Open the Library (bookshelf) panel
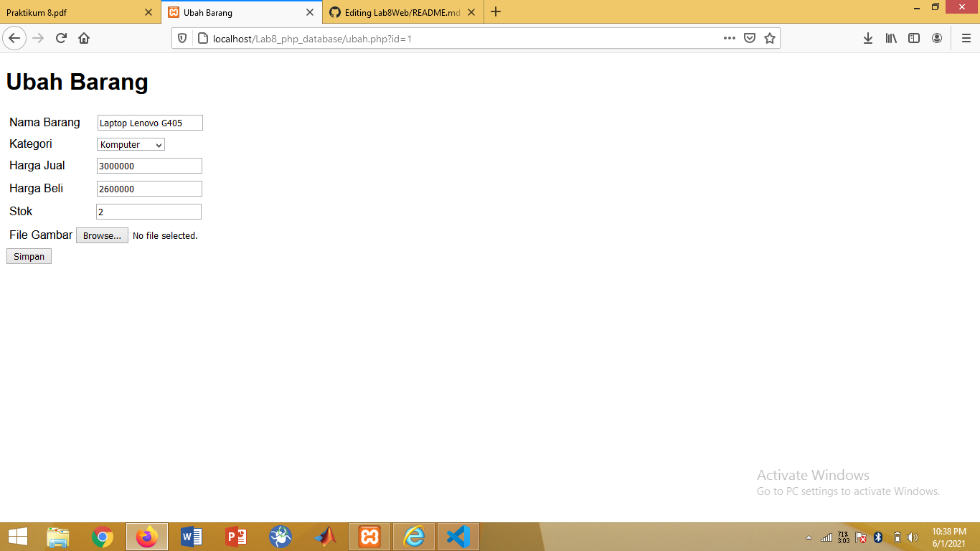The image size is (980, 551). point(891,38)
